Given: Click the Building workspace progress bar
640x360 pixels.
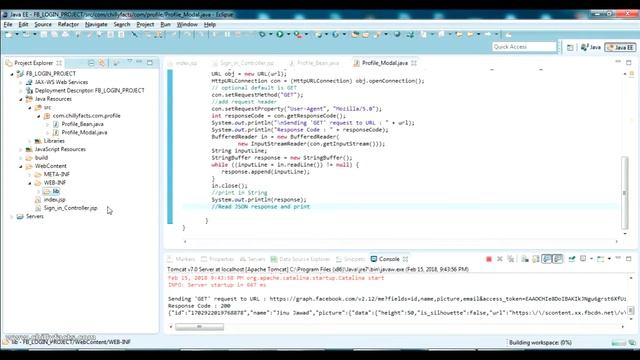Looking at the screenshot, I should (x=618, y=342).
